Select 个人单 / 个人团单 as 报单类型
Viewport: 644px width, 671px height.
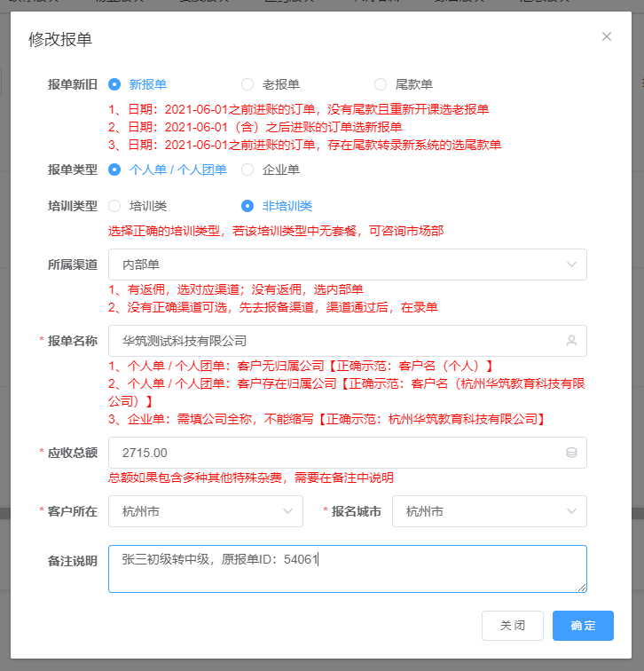click(x=114, y=170)
